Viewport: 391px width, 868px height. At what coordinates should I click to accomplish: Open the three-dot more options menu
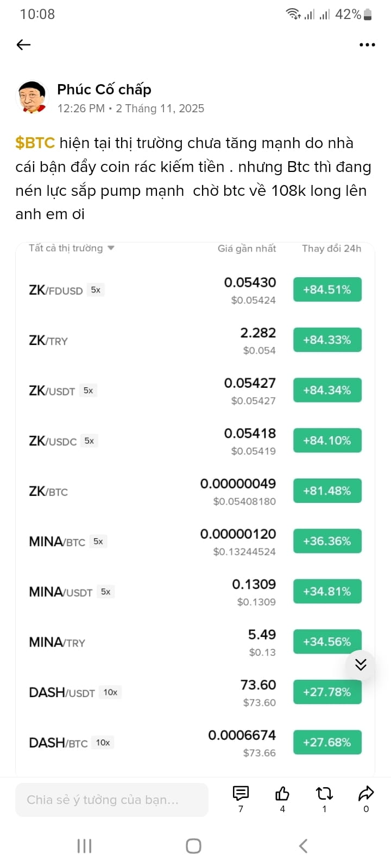(x=367, y=44)
